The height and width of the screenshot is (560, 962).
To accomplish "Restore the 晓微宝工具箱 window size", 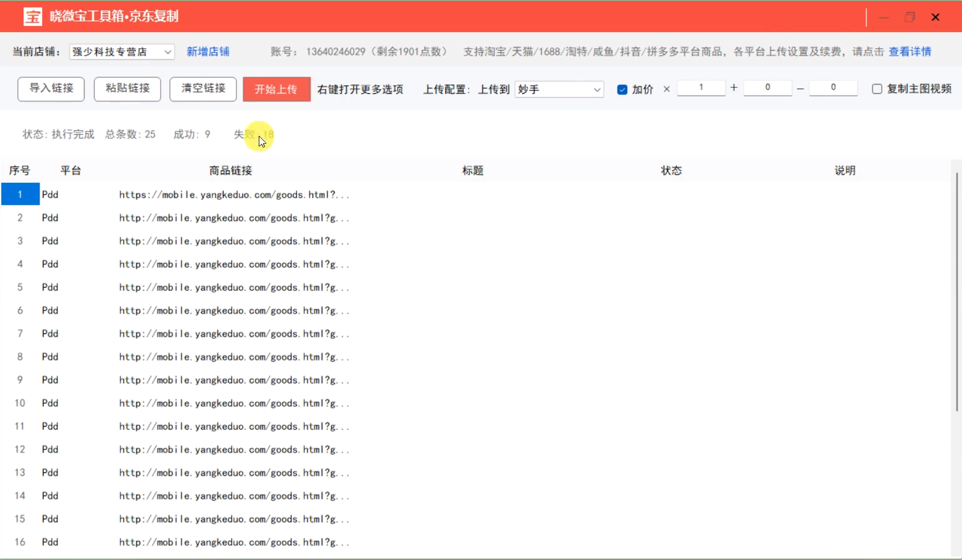I will (910, 17).
